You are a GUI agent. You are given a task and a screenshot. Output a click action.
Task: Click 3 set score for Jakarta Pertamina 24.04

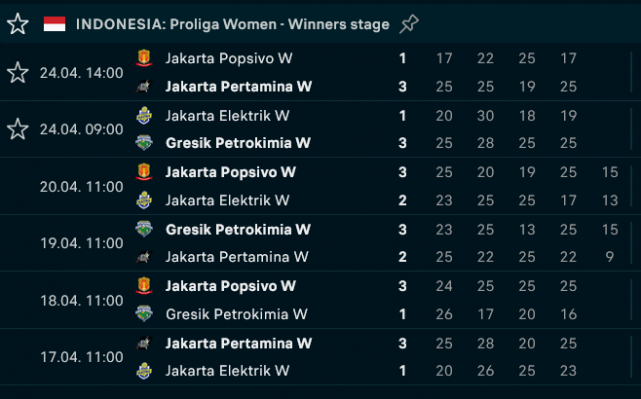[402, 87]
